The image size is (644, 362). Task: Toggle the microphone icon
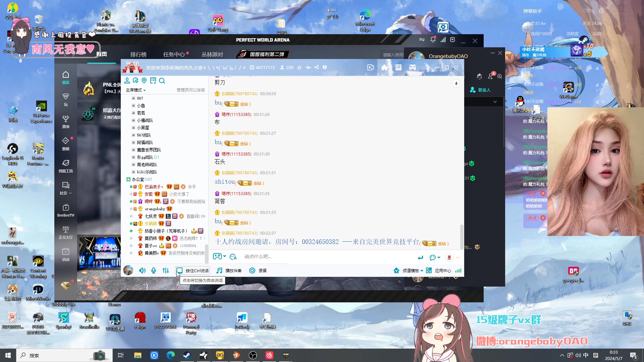154,270
